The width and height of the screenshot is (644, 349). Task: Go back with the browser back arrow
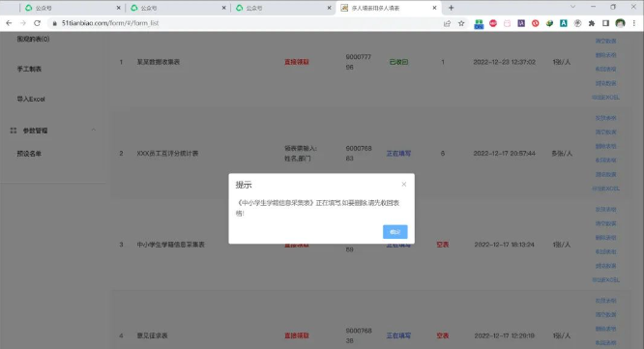click(9, 23)
